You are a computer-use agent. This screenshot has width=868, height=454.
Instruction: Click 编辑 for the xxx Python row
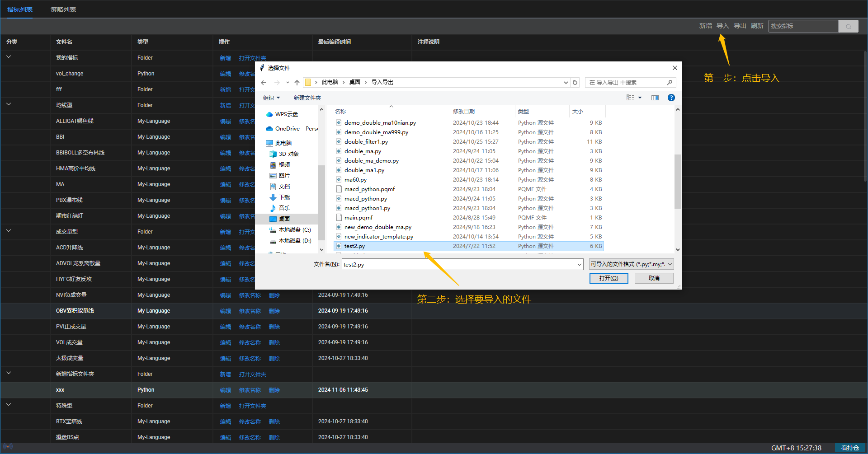(x=225, y=390)
